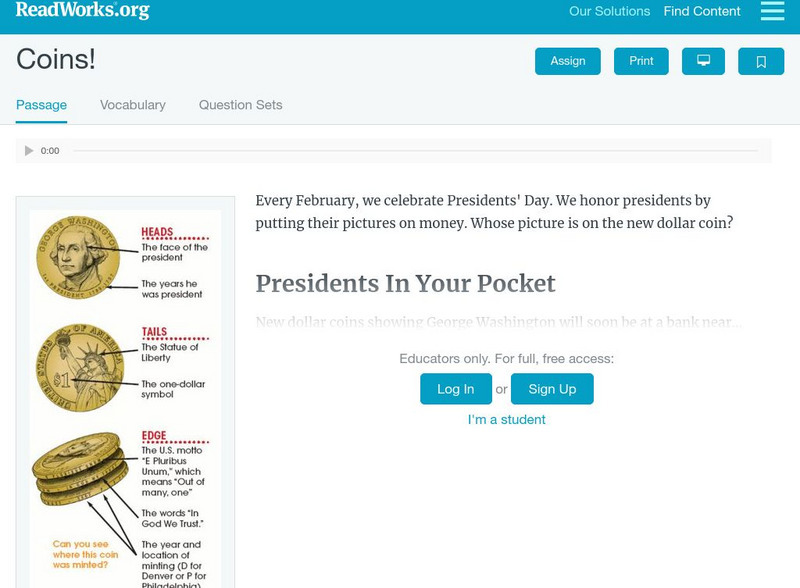Open the I'm a student link
The image size is (800, 588).
(x=506, y=419)
